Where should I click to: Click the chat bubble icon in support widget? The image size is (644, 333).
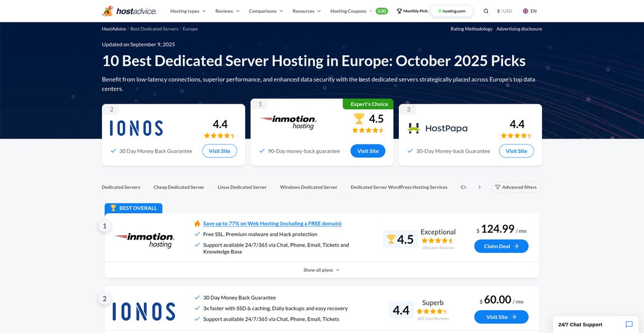(x=629, y=324)
